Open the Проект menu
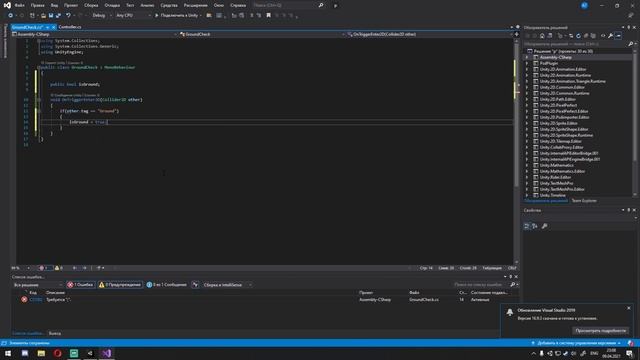Image resolution: width=640 pixels, height=360 pixels. [71, 5]
